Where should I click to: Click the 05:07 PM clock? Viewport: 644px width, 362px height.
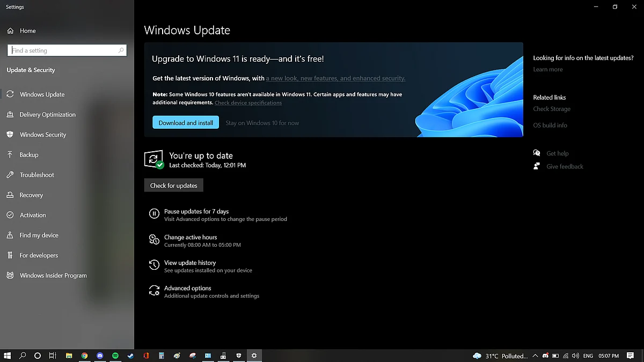click(x=609, y=356)
